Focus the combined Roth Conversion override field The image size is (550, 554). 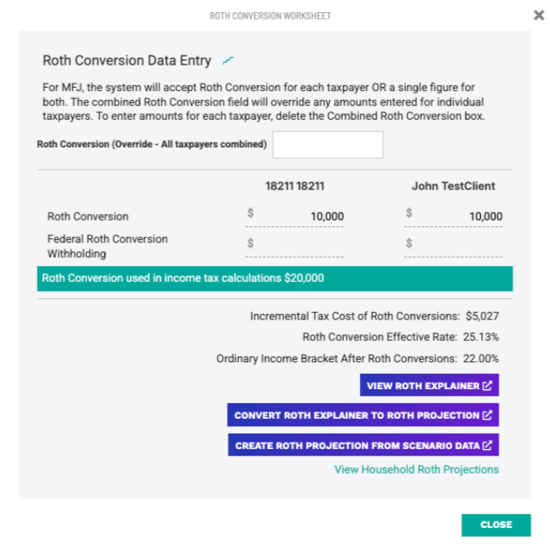pyautogui.click(x=328, y=145)
